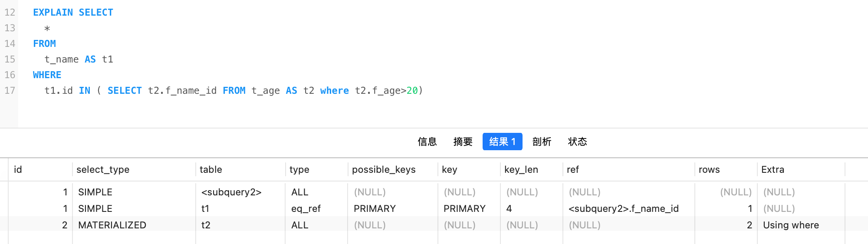Click line number 12 in the gutter
This screenshot has height=244, width=868.
[10, 13]
